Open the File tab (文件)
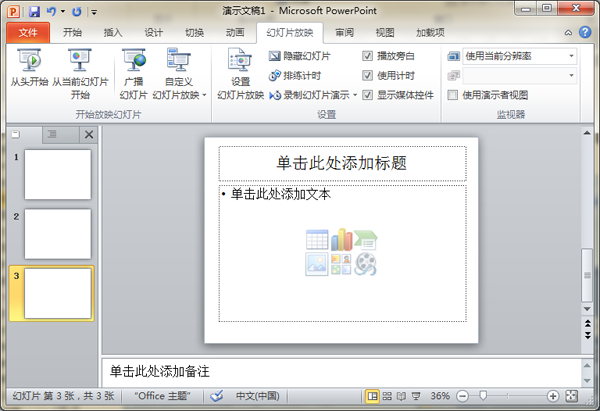This screenshot has height=411, width=600. pyautogui.click(x=28, y=33)
